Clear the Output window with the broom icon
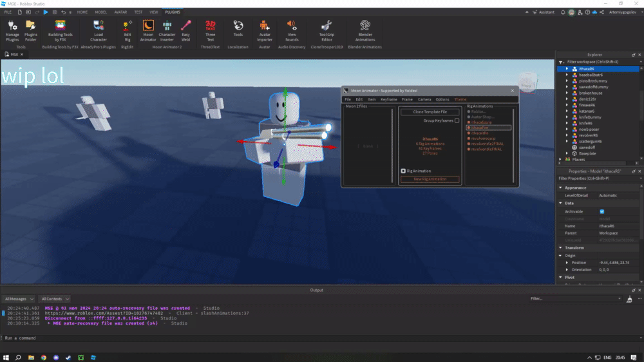This screenshot has width=644, height=362. point(629,299)
